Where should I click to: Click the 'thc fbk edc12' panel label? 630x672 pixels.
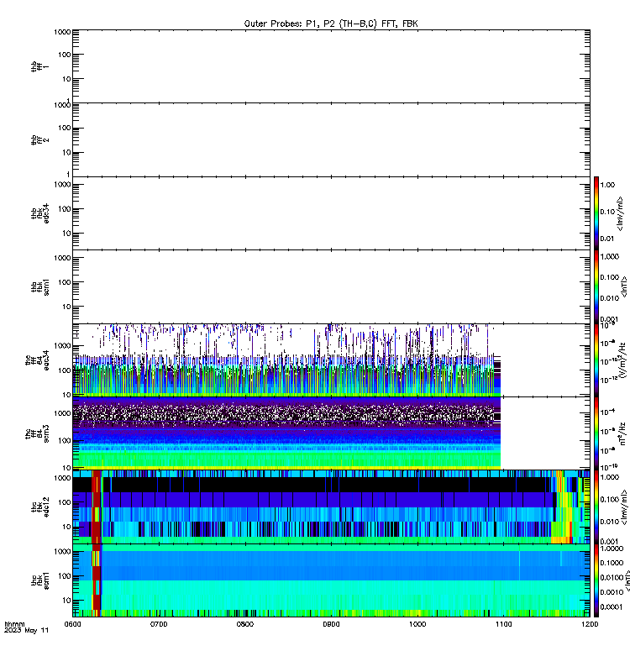coord(39,507)
